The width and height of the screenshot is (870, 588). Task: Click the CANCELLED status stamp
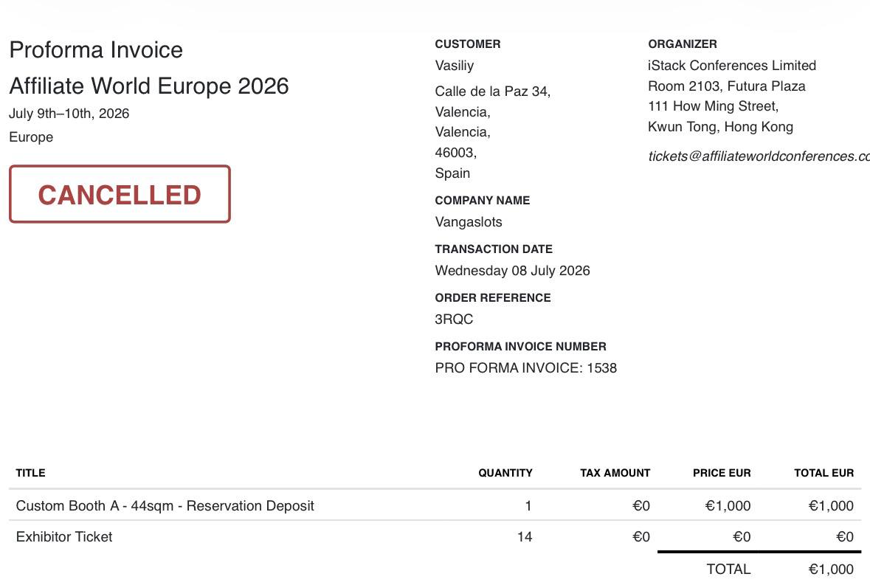(x=120, y=194)
